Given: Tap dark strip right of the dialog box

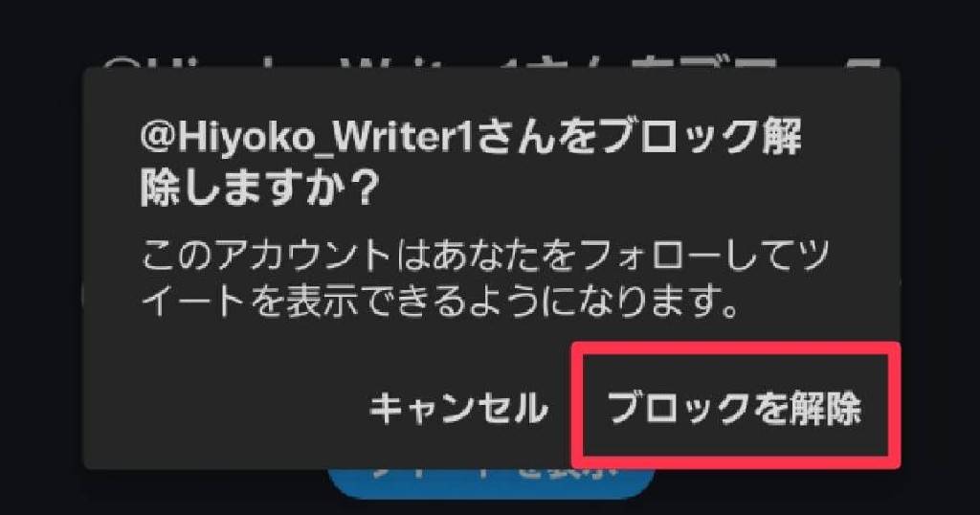Looking at the screenshot, I should click(941, 269).
